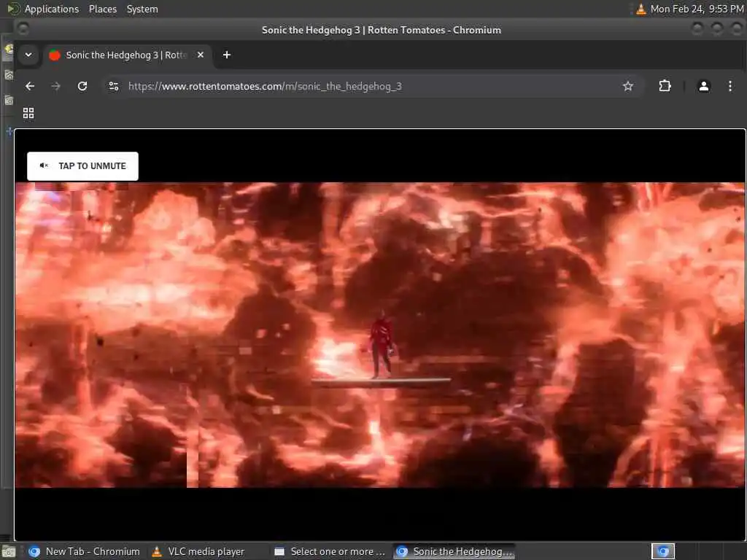
Task: Open the profile avatar menu
Action: 704,86
